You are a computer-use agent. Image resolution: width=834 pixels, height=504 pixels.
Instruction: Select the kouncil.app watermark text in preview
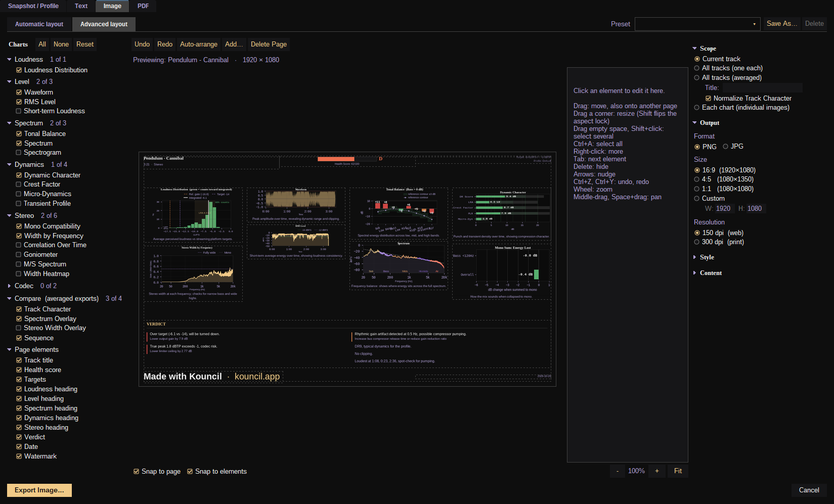point(257,377)
